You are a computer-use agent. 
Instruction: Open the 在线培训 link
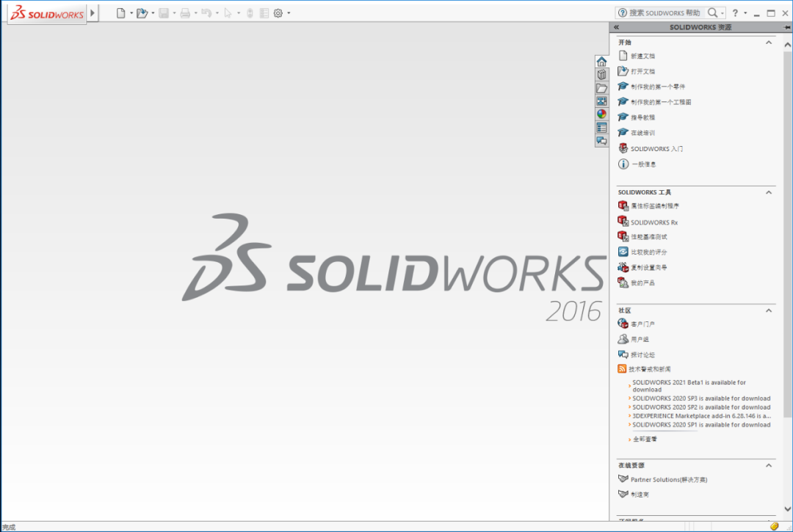(642, 133)
